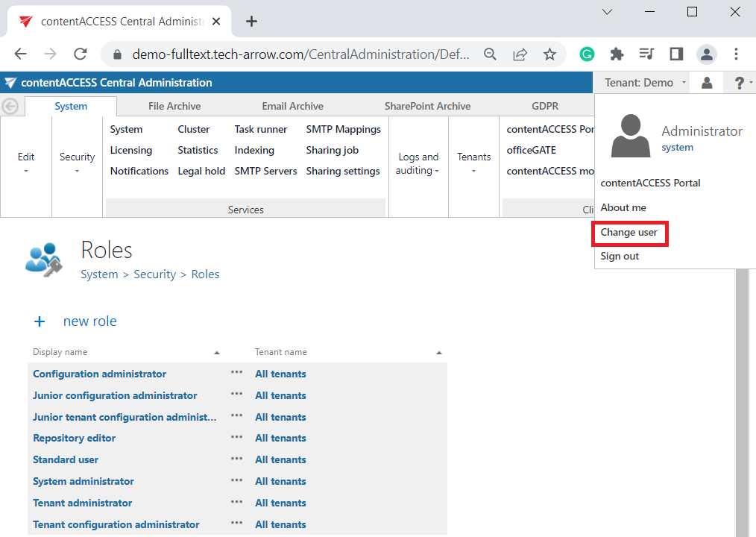Click the Licensing ribbon link
The width and height of the screenshot is (756, 537).
tap(130, 150)
